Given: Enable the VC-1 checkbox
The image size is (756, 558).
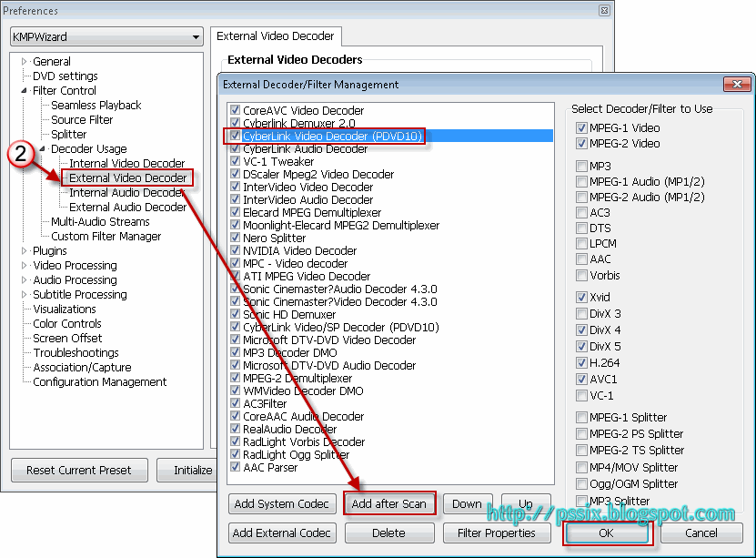Looking at the screenshot, I should tap(581, 395).
